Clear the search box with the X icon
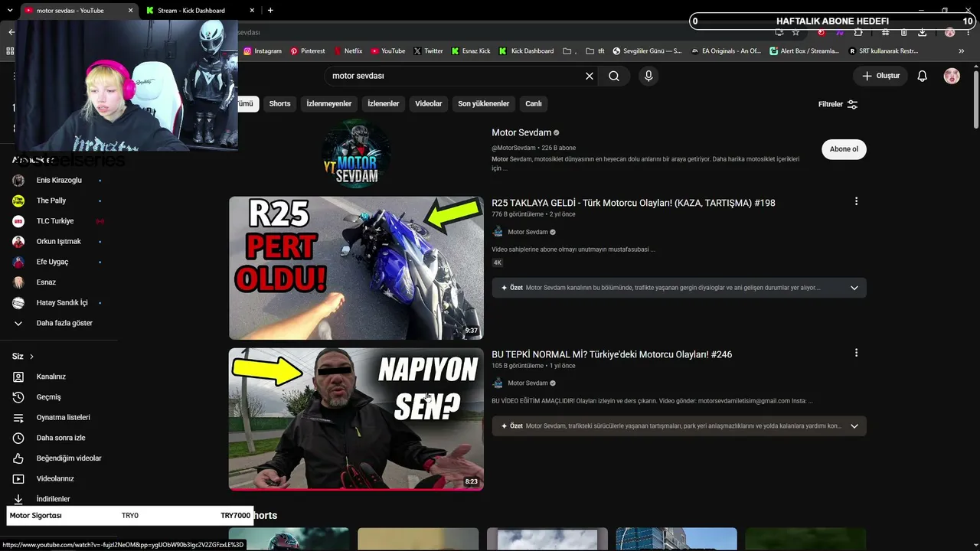The image size is (980, 551). [x=590, y=76]
